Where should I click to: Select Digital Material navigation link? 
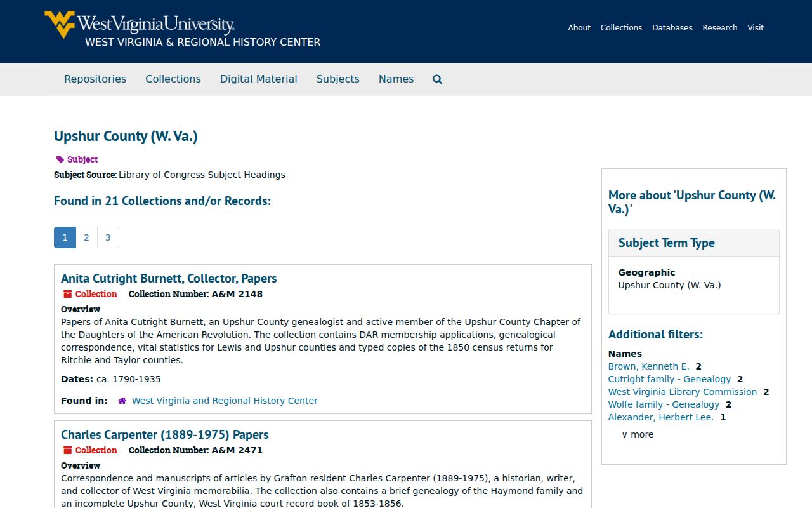259,79
